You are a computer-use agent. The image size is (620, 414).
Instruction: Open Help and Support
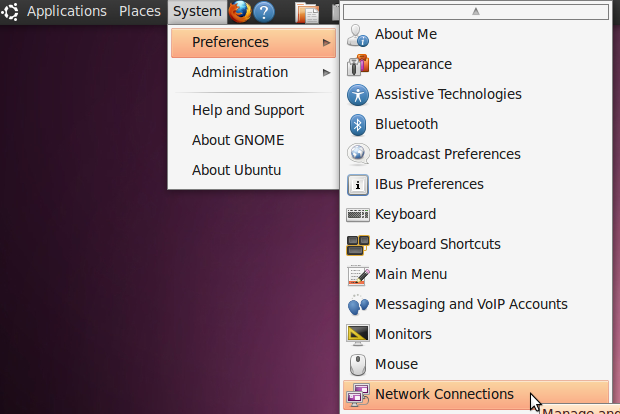[x=247, y=110]
